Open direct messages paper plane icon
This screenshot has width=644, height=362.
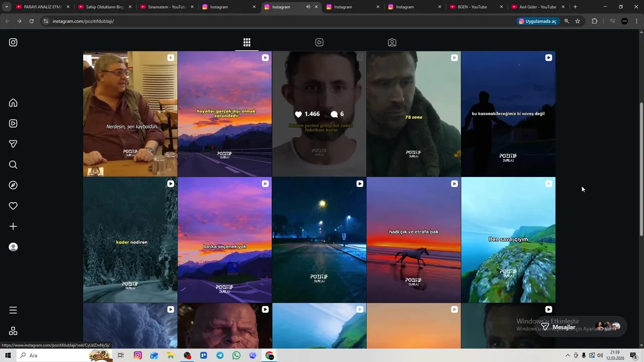(13, 144)
